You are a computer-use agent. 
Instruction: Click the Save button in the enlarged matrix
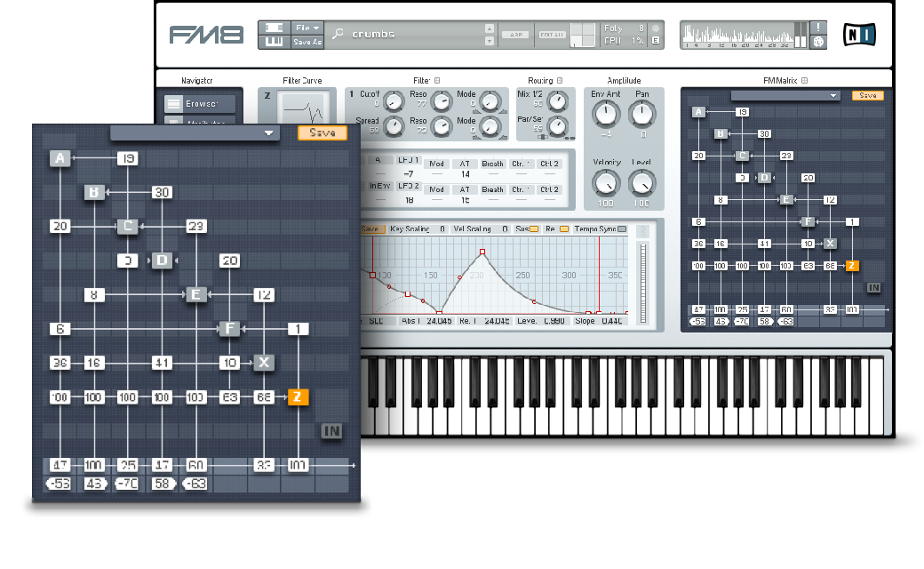[x=323, y=132]
